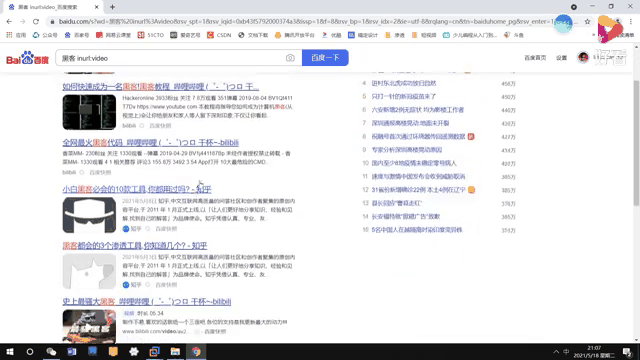Switch the input language indicator 中

(x=566, y=352)
